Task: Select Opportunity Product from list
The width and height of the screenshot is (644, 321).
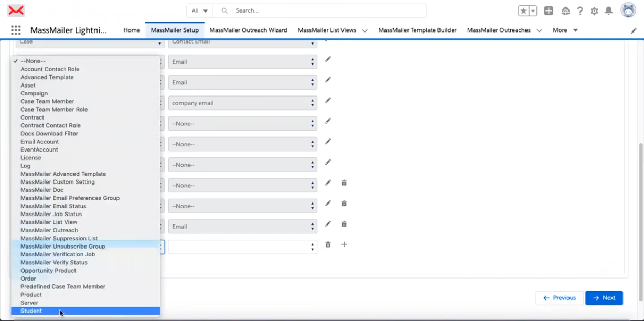Action: point(85,271)
